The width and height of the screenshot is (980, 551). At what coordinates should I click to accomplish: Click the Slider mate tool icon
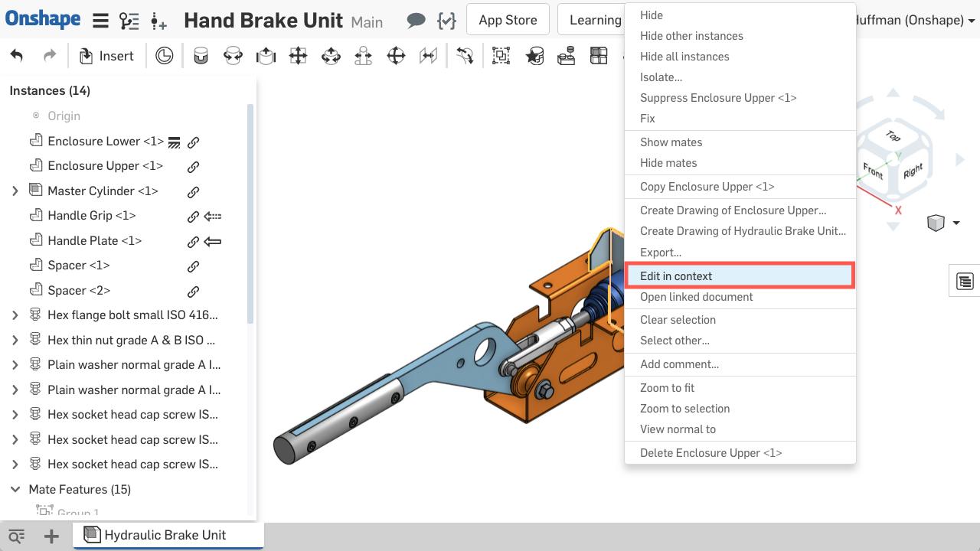coord(266,56)
